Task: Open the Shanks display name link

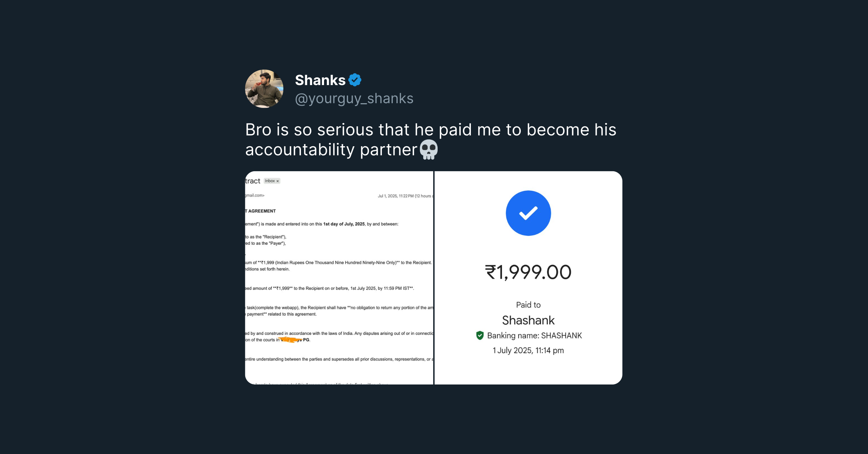Action: (320, 80)
